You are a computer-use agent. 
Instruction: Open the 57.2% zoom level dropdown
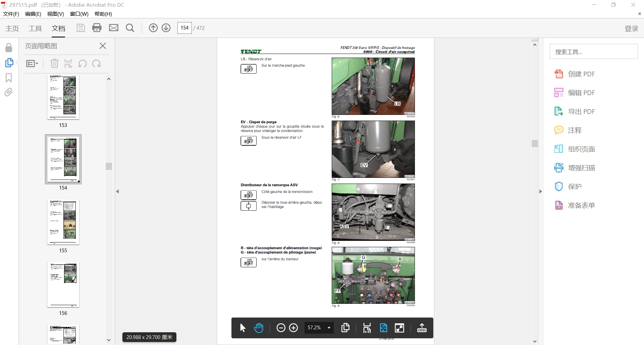pyautogui.click(x=319, y=328)
